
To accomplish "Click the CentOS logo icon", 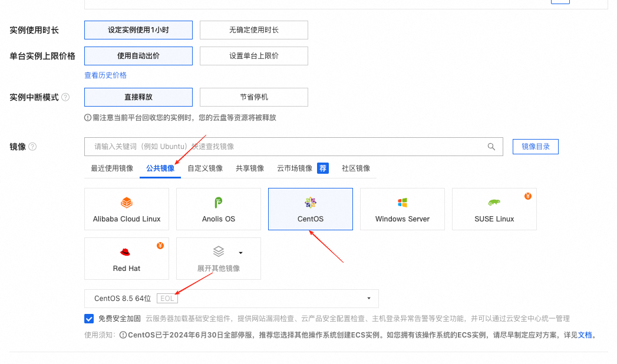I will [x=311, y=203].
